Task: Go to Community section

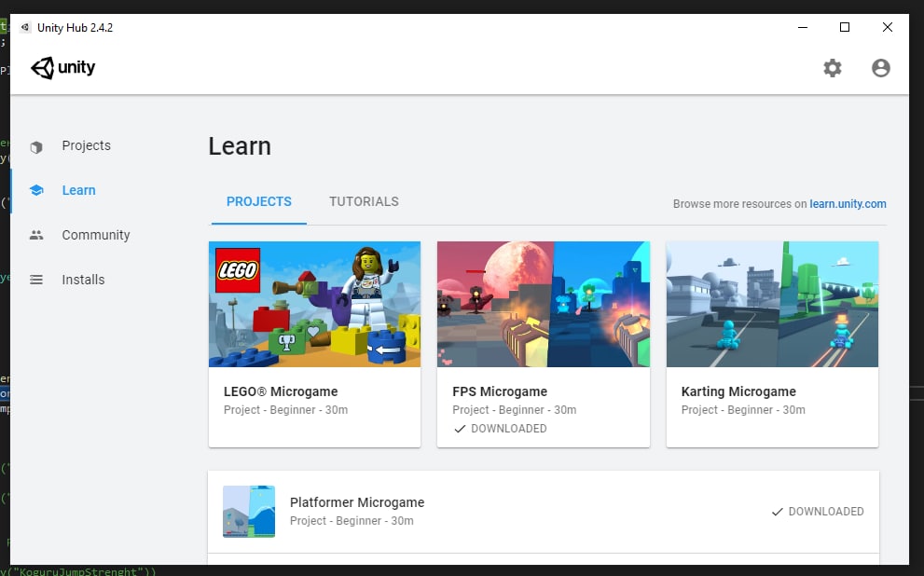Action: tap(96, 235)
